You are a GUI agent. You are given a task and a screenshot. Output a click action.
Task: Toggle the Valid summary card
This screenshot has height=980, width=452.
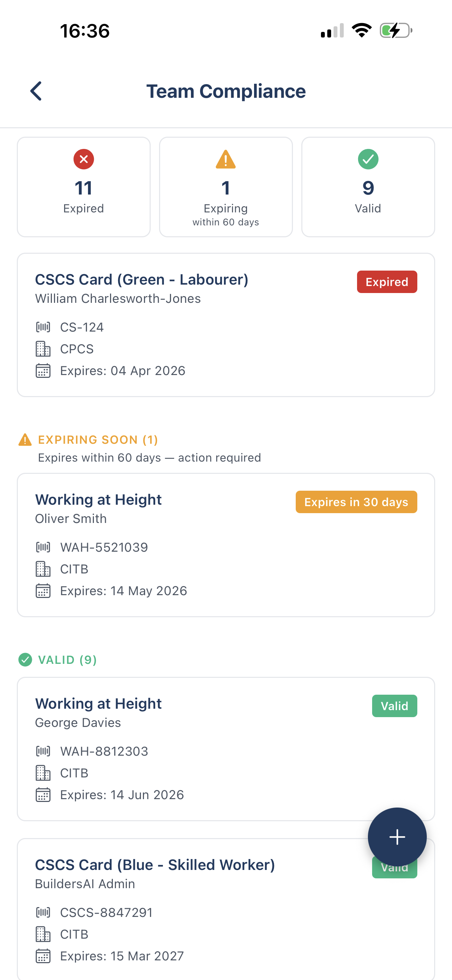(x=368, y=186)
